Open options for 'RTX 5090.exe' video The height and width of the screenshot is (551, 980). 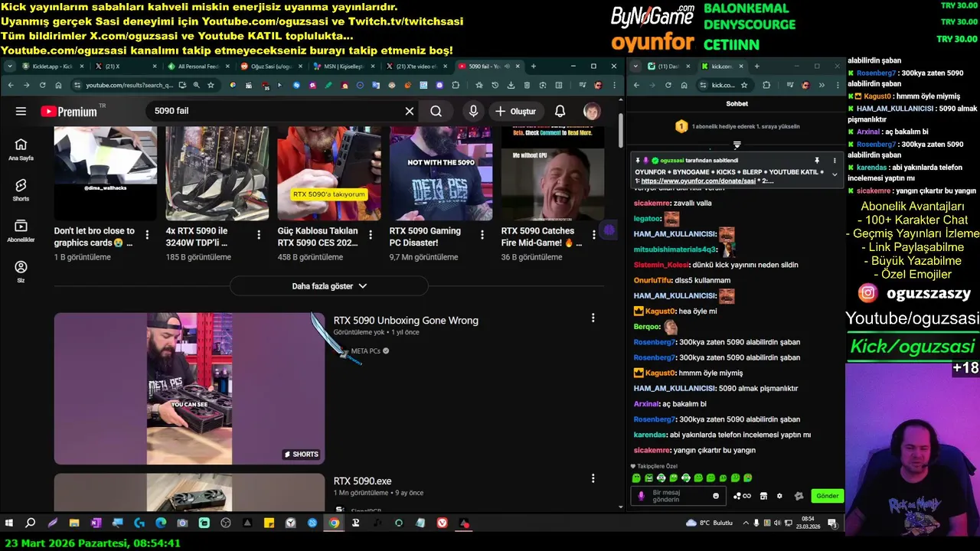click(593, 478)
